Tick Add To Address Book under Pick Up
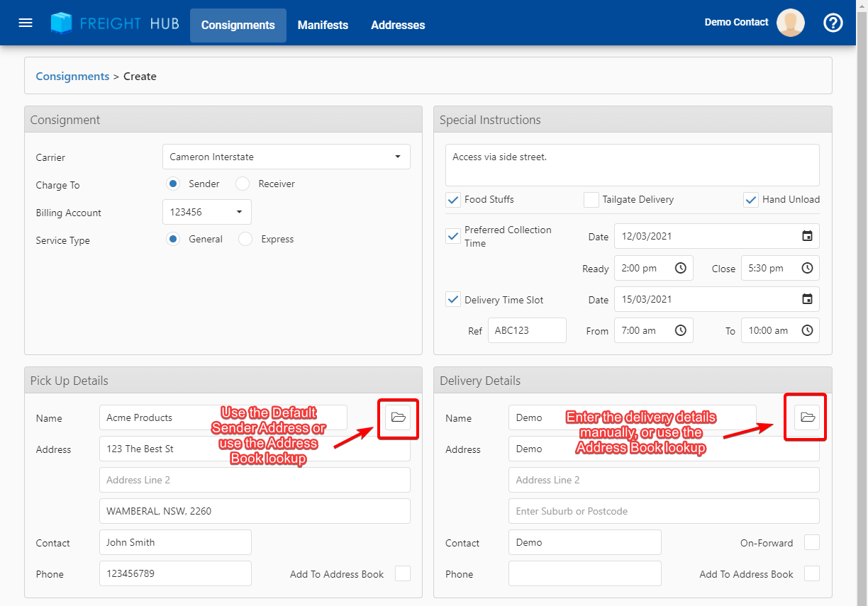Viewport: 868px width, 606px height. 403,573
